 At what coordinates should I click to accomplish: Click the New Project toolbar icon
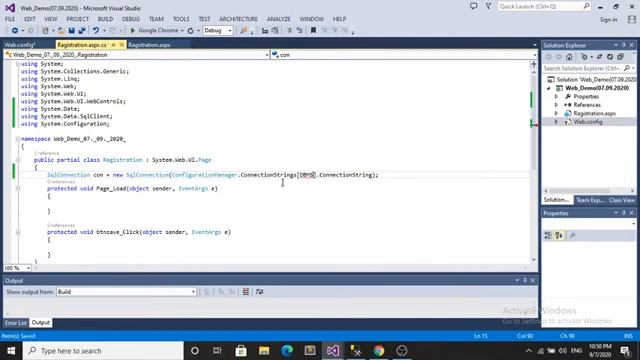[x=45, y=31]
